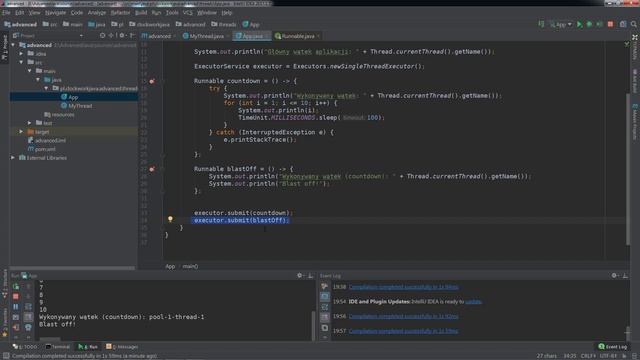Stop process in the Run panel sidebar
Image resolution: width=640 pixels, height=360 pixels.
pos(16,296)
